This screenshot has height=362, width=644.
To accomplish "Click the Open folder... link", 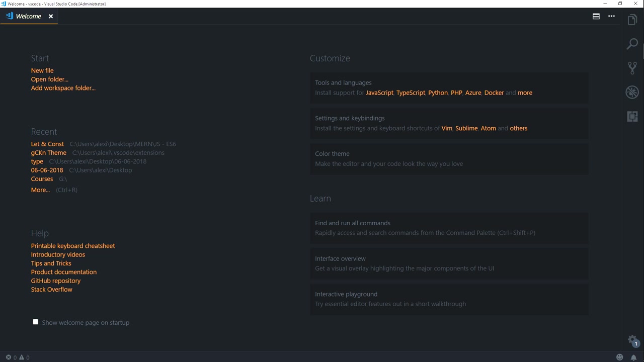I will 50,79.
